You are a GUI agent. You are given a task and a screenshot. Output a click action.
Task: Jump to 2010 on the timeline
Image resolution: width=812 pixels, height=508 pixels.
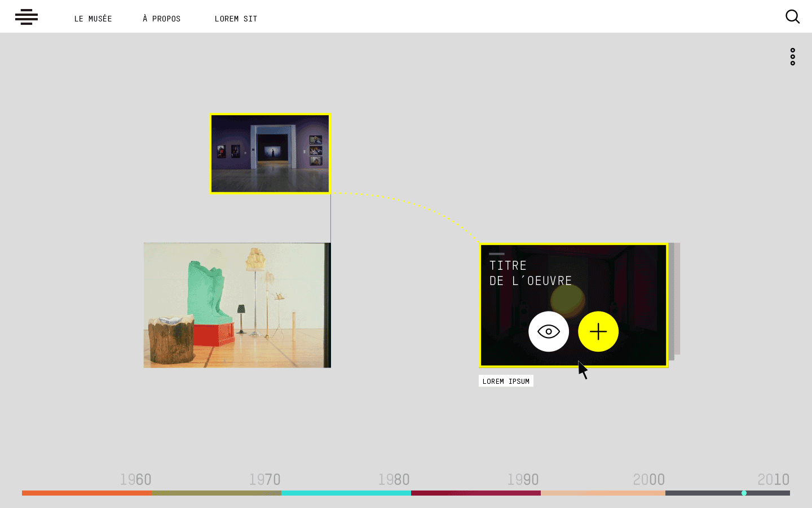click(x=773, y=480)
